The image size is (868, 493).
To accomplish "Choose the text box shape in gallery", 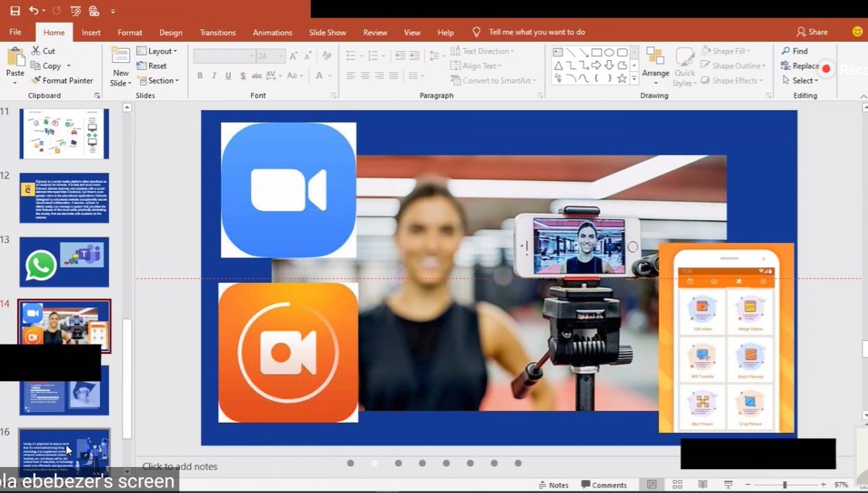I will (558, 52).
